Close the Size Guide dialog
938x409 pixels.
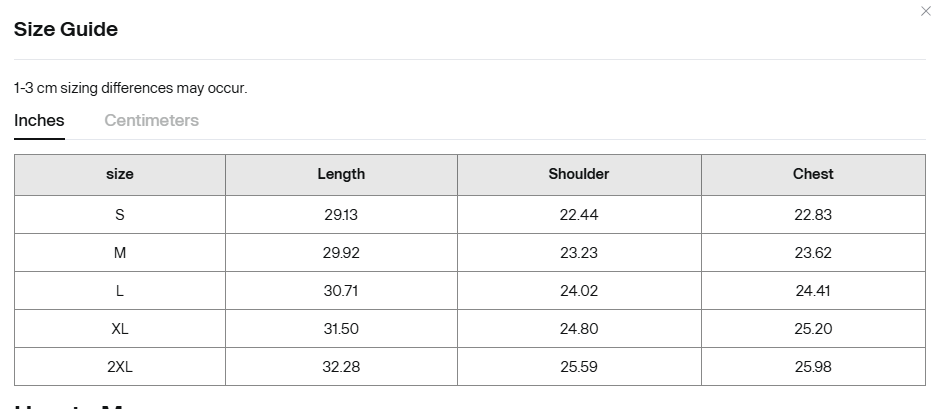[925, 11]
